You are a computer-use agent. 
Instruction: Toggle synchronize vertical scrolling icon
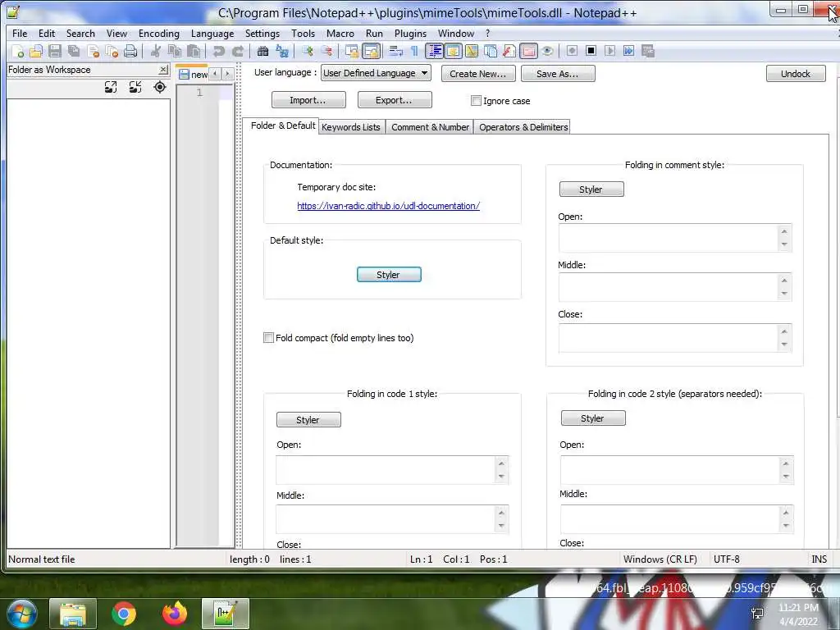[351, 51]
